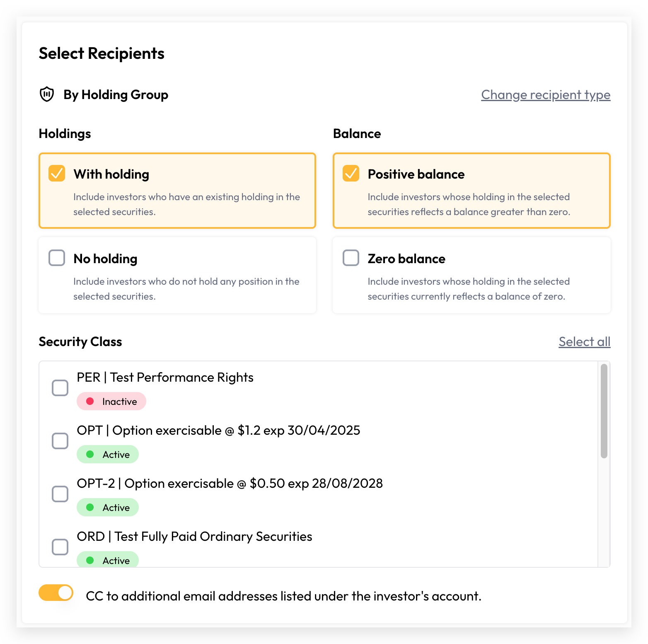This screenshot has height=644, width=648.
Task: Uncheck the Positive balance checkbox
Action: tap(351, 173)
